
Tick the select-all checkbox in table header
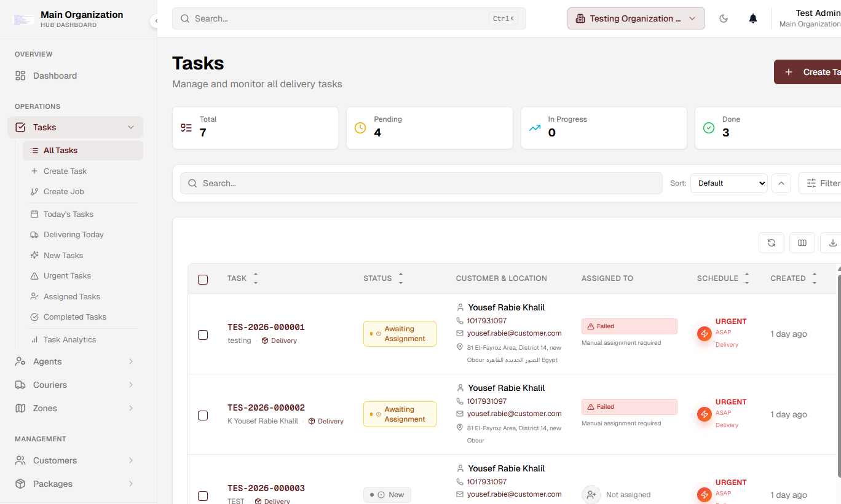click(203, 280)
